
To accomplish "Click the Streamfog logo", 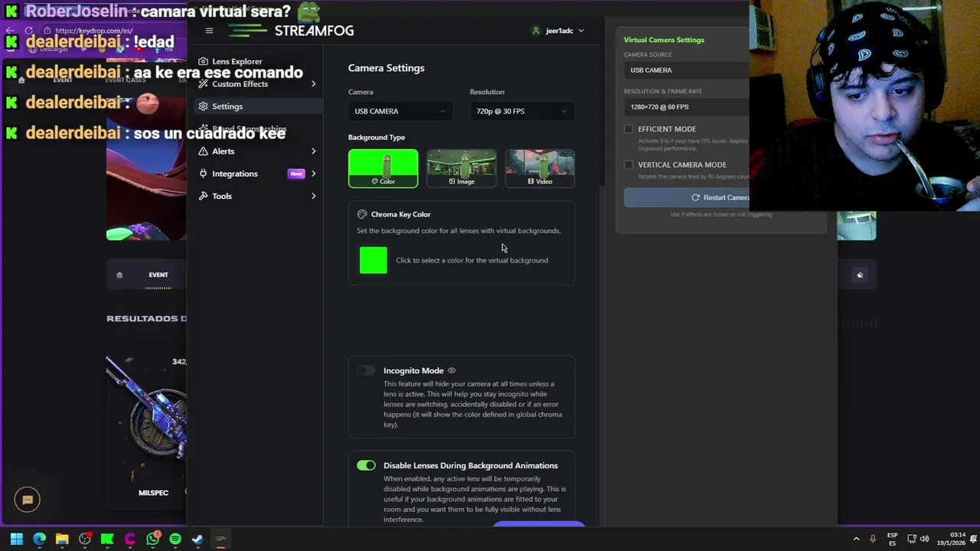I will (291, 31).
